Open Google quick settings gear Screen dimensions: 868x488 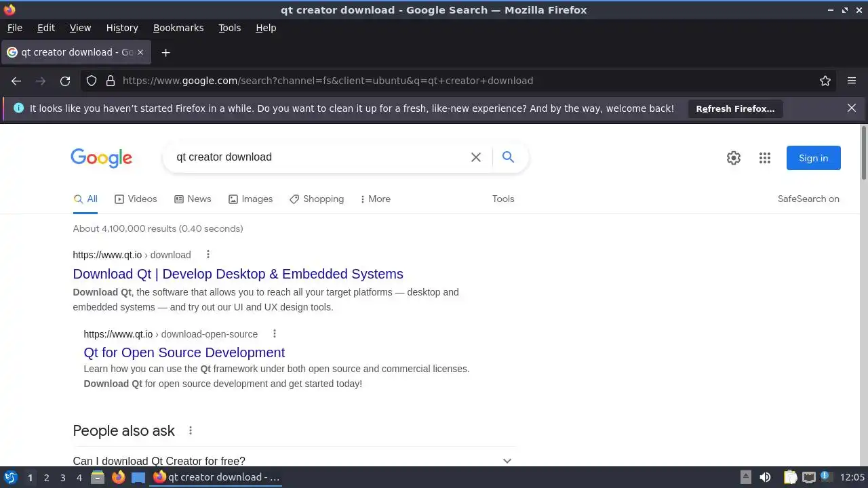point(734,158)
